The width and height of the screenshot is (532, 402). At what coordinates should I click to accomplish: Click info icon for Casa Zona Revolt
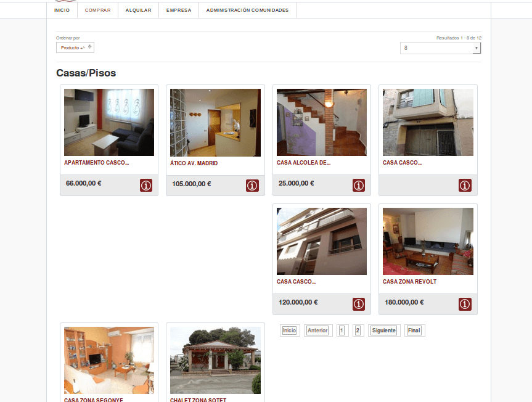pos(465,305)
